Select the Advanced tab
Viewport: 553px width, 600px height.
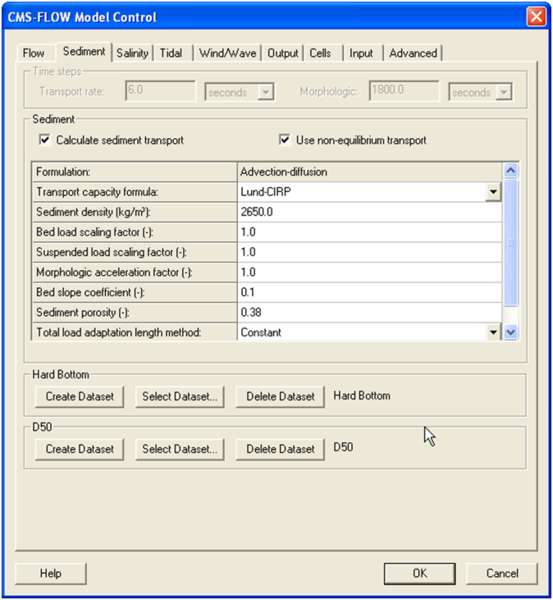[413, 53]
